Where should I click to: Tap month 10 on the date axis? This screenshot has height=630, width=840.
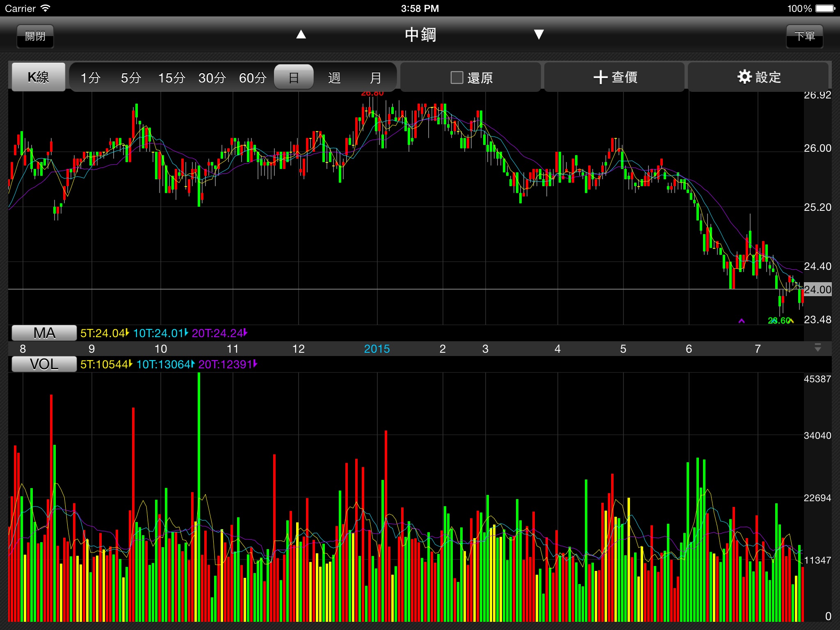pos(161,349)
